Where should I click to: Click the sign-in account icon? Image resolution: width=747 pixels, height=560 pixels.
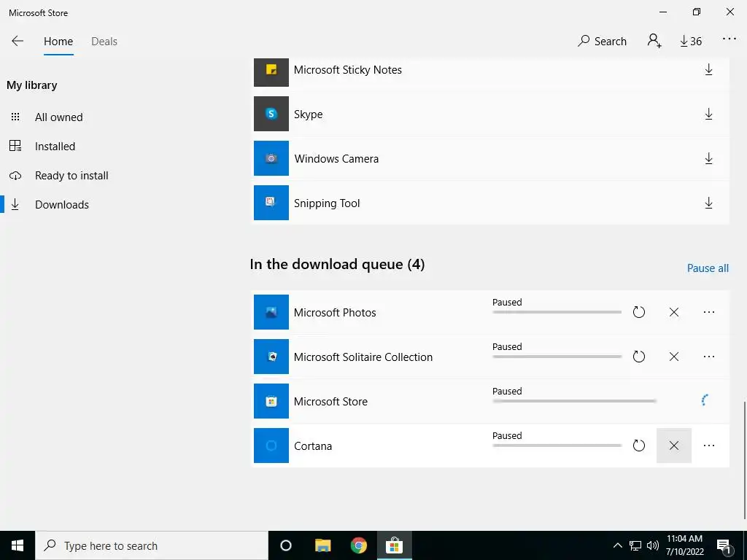654,41
